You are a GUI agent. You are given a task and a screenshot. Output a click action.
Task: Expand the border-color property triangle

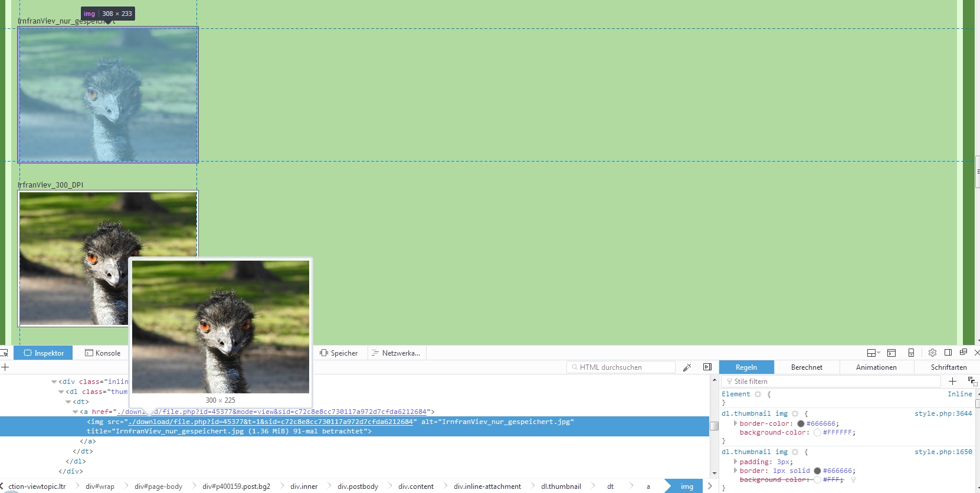pyautogui.click(x=735, y=423)
